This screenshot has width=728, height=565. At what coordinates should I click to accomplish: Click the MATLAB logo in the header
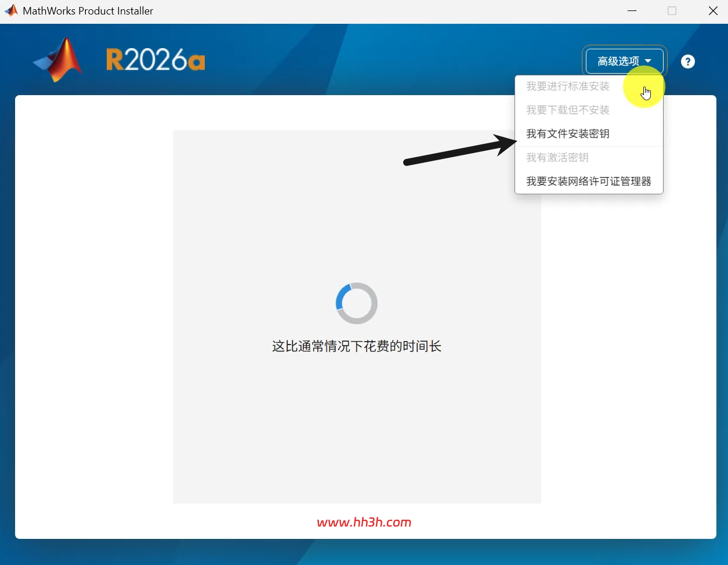(x=58, y=60)
